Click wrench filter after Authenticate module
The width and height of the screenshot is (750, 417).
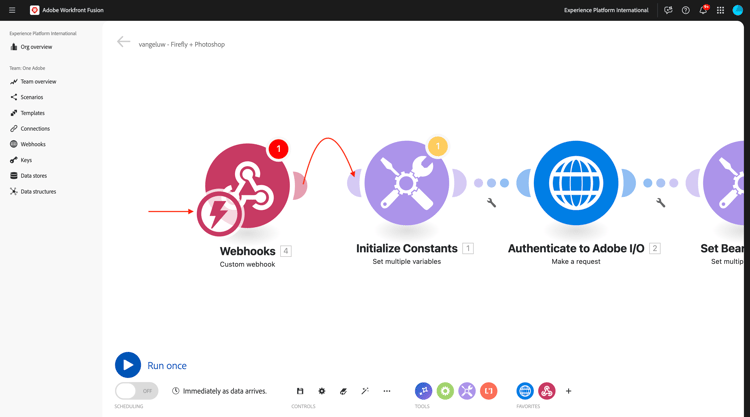661,203
